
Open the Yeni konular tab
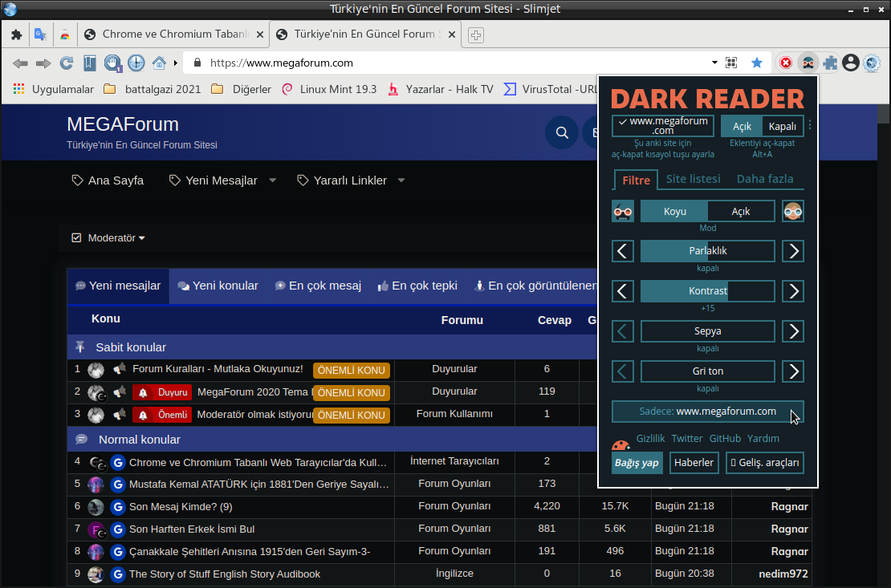coord(218,286)
